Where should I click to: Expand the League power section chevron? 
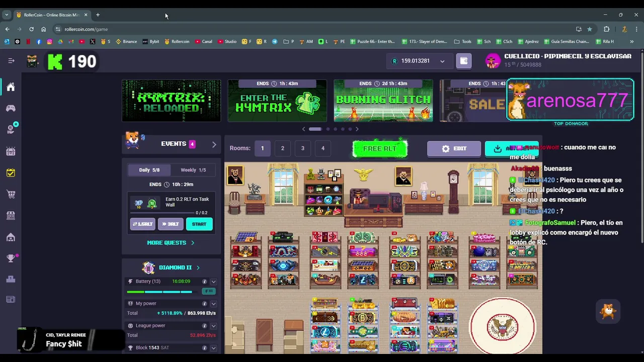tap(213, 326)
